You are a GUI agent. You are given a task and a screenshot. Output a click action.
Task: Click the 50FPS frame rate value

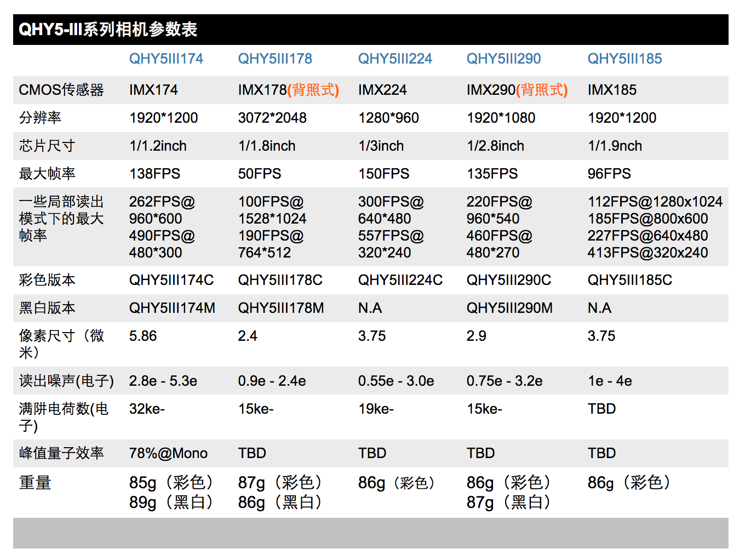(260, 174)
